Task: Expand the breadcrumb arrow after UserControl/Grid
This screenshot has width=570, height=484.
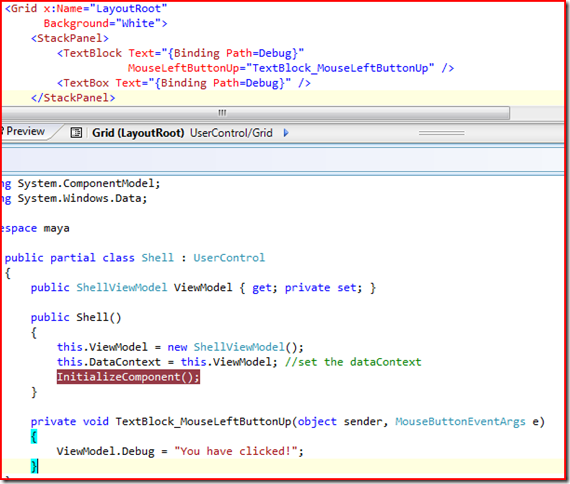Action: [286, 133]
